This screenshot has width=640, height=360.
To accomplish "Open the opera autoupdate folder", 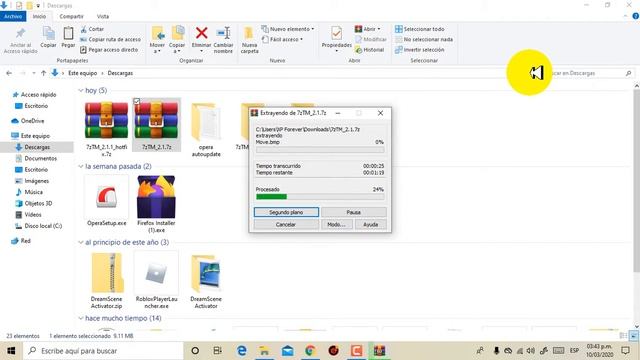I will tap(206, 129).
